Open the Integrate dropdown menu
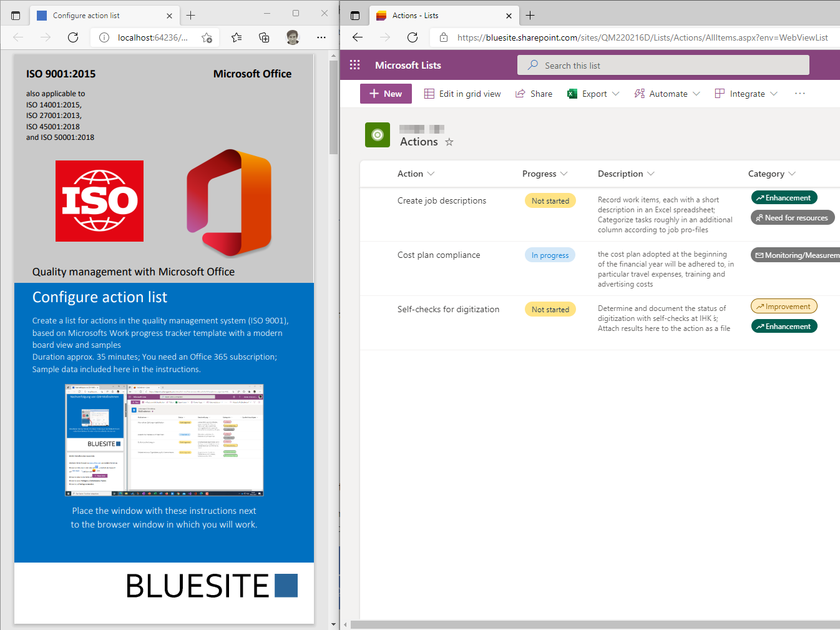Image resolution: width=840 pixels, height=630 pixels. (746, 94)
